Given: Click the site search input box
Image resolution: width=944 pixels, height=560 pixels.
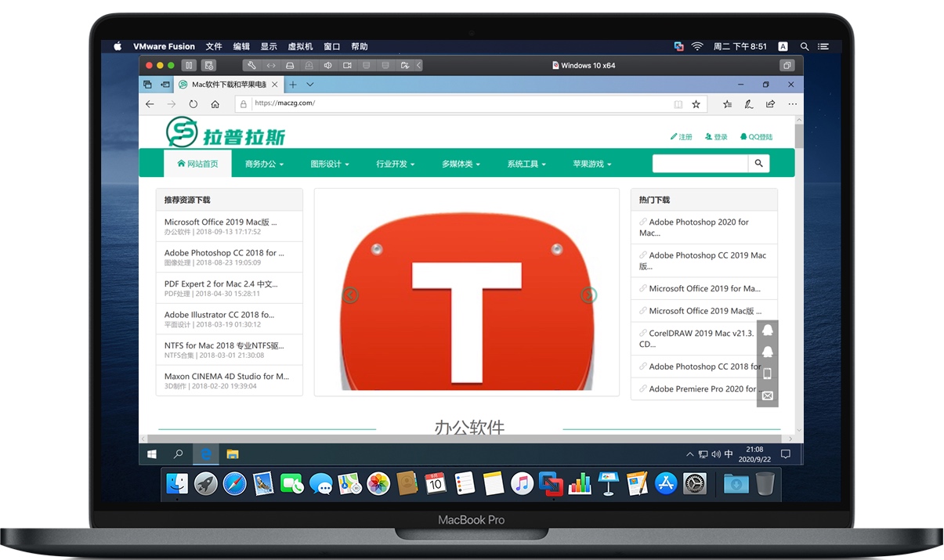Looking at the screenshot, I should (x=700, y=163).
